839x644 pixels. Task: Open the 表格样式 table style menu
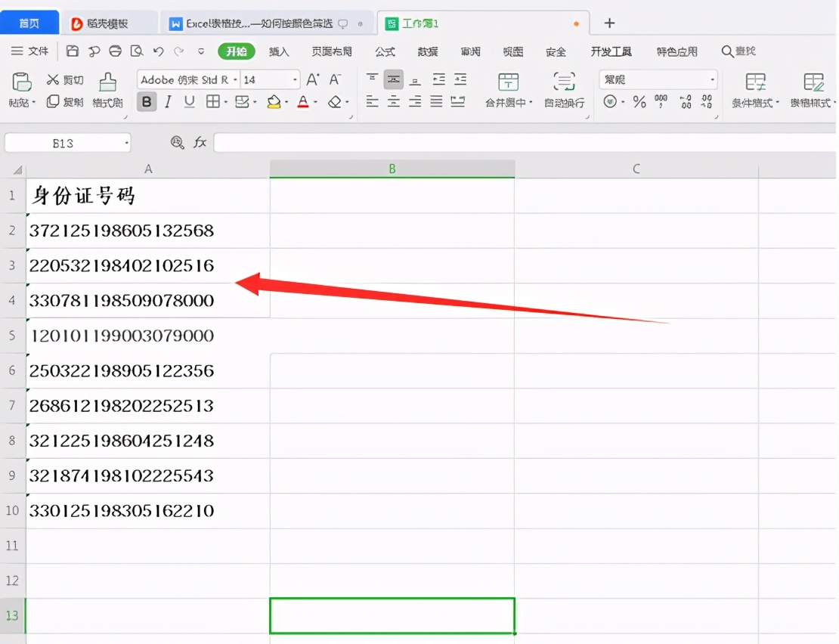click(813, 91)
